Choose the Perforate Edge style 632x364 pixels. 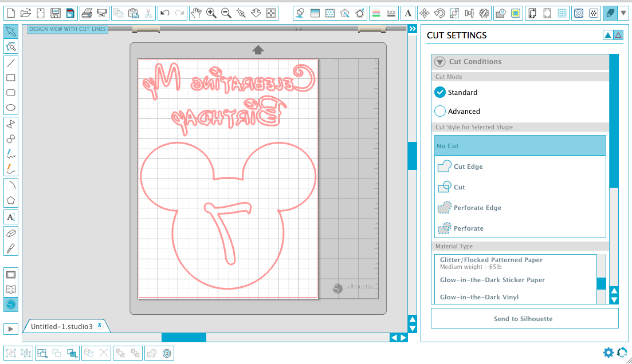(520, 207)
